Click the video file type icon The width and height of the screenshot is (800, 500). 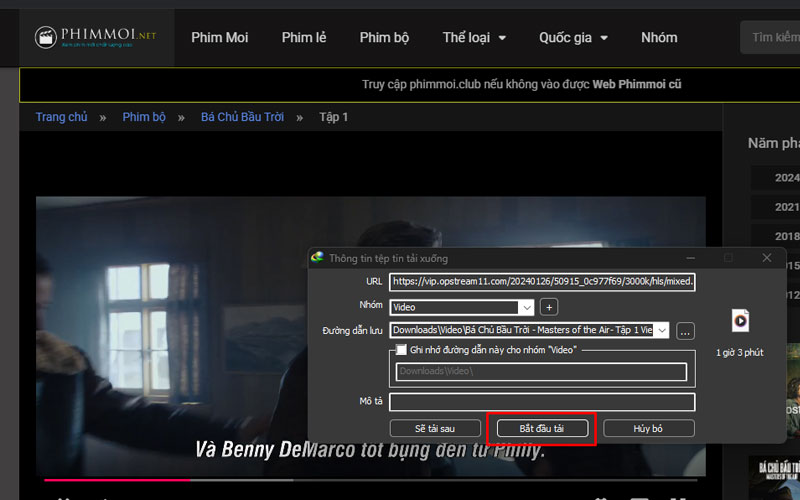[x=740, y=320]
